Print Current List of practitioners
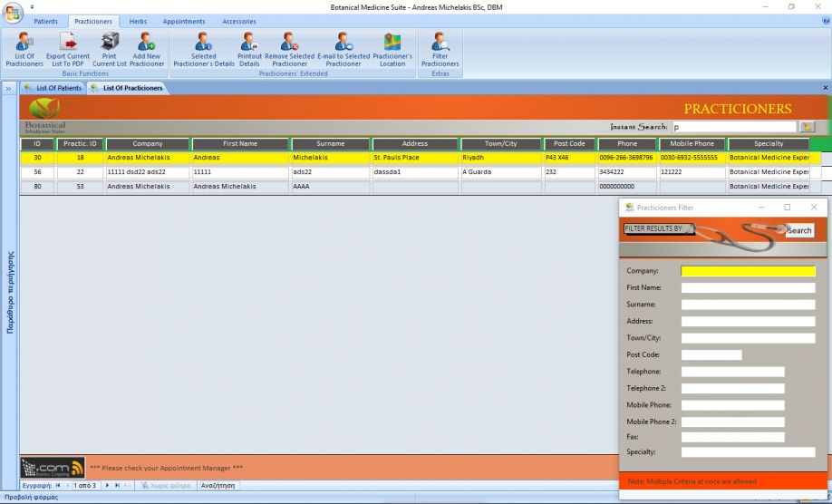 click(110, 49)
